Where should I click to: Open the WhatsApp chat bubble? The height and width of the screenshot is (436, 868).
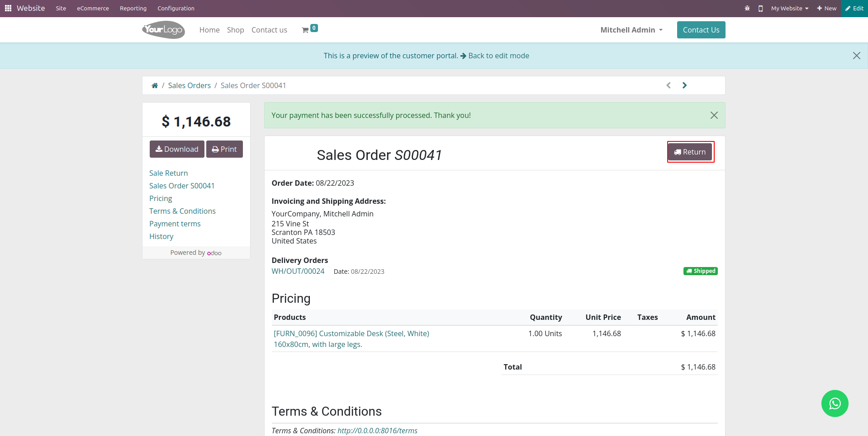[835, 403]
